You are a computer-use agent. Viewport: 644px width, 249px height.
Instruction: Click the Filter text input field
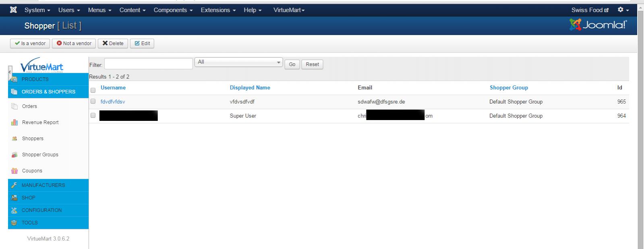pyautogui.click(x=148, y=64)
